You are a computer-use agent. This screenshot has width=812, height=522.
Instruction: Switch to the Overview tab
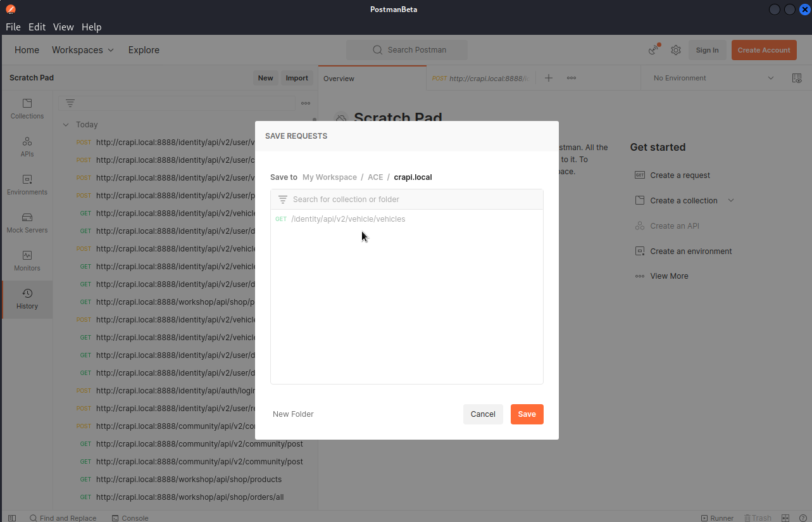[x=339, y=79]
